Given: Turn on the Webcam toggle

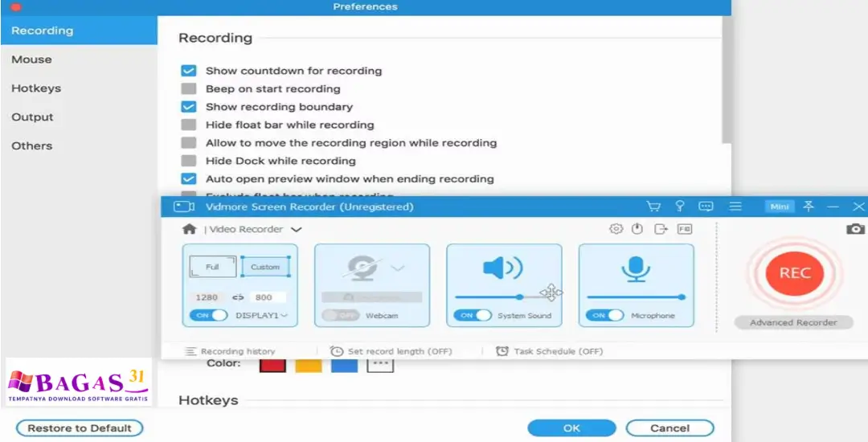Looking at the screenshot, I should (x=341, y=315).
